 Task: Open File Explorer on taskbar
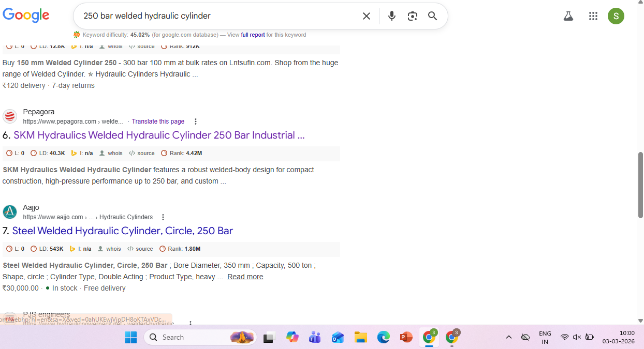click(x=361, y=337)
